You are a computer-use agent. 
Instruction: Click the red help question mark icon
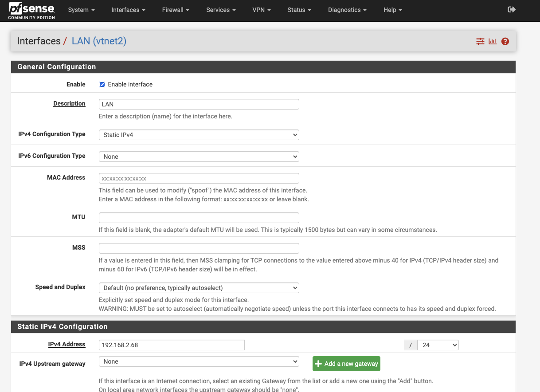point(505,41)
